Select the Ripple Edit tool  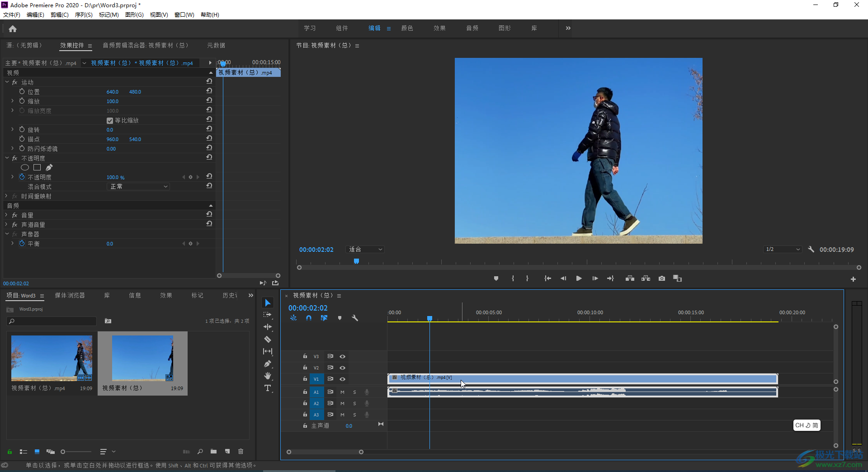click(x=268, y=327)
